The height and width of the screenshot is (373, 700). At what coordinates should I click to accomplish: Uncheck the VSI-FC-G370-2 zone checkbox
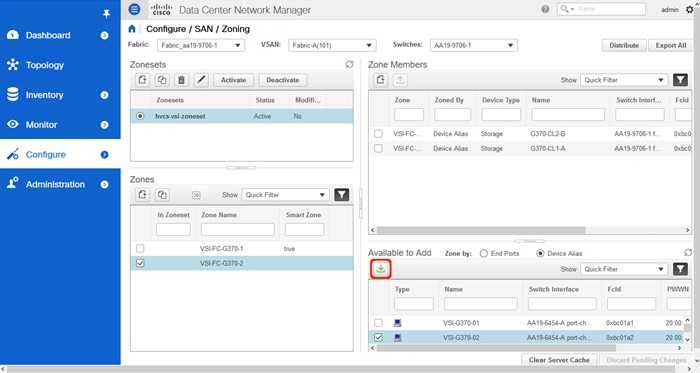pyautogui.click(x=140, y=263)
